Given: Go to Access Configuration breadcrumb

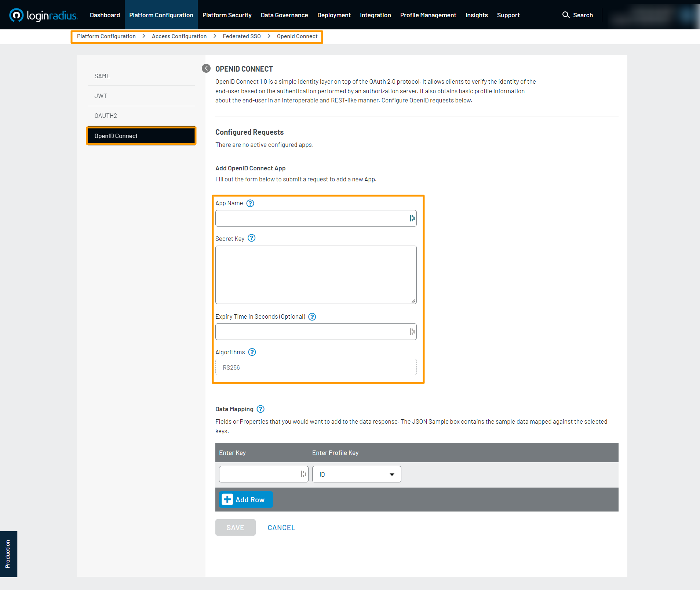Looking at the screenshot, I should pos(179,36).
